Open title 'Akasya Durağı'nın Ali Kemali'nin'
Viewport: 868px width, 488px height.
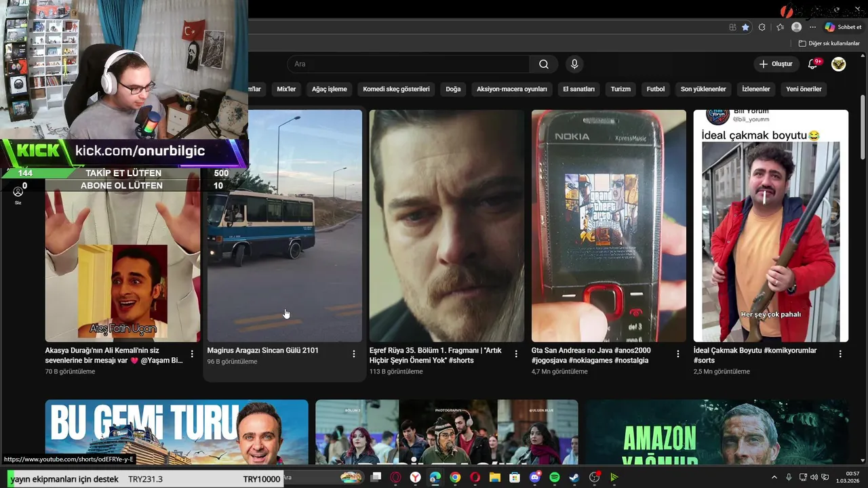tap(114, 355)
